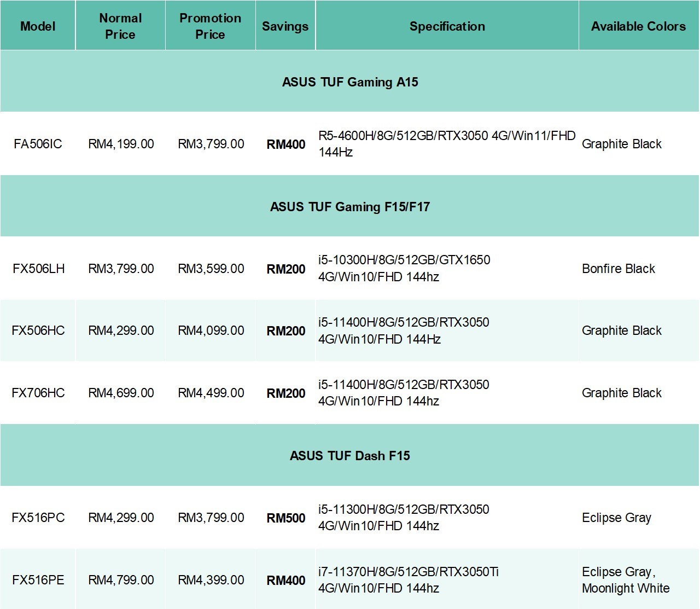Viewport: 700px width, 609px height.
Task: Select model name "FX506HC"
Action: coord(38,330)
